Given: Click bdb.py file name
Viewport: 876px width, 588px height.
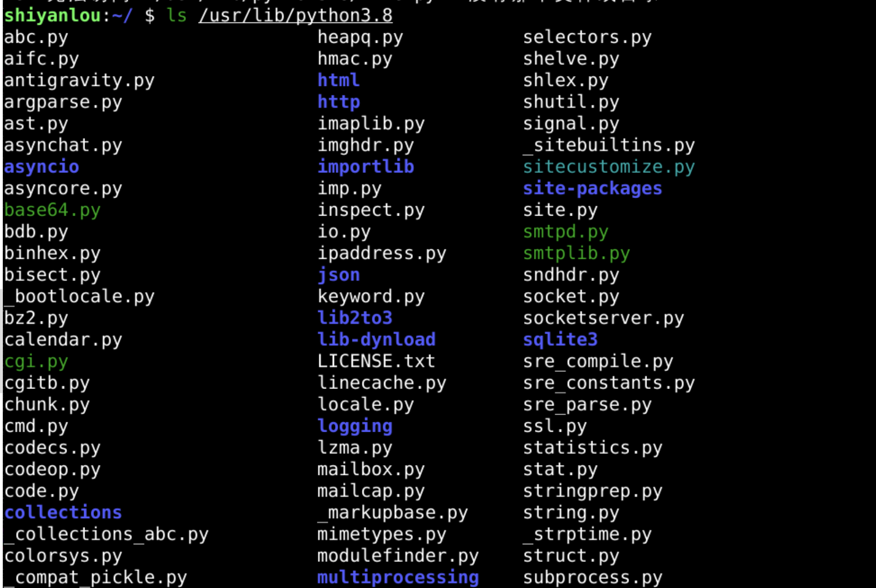Looking at the screenshot, I should coord(36,232).
